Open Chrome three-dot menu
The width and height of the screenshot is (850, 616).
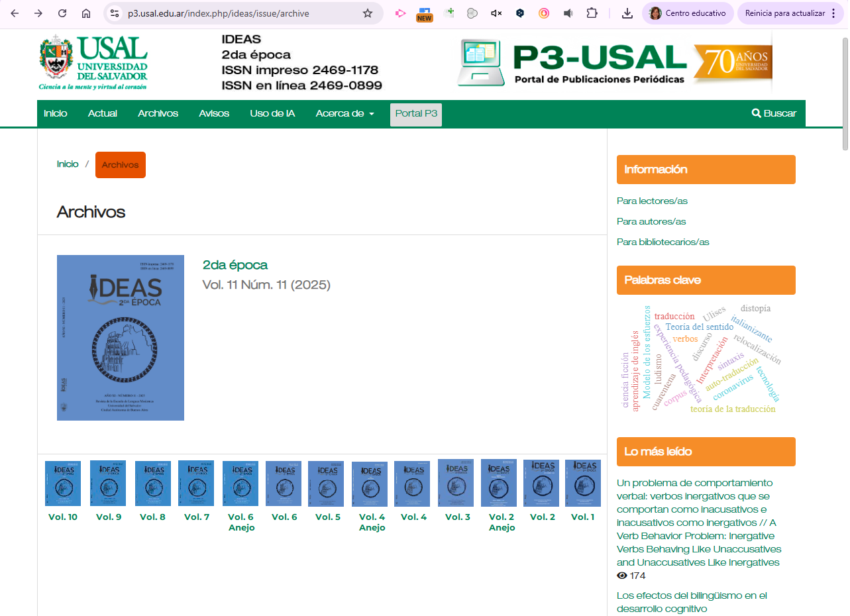coord(833,13)
